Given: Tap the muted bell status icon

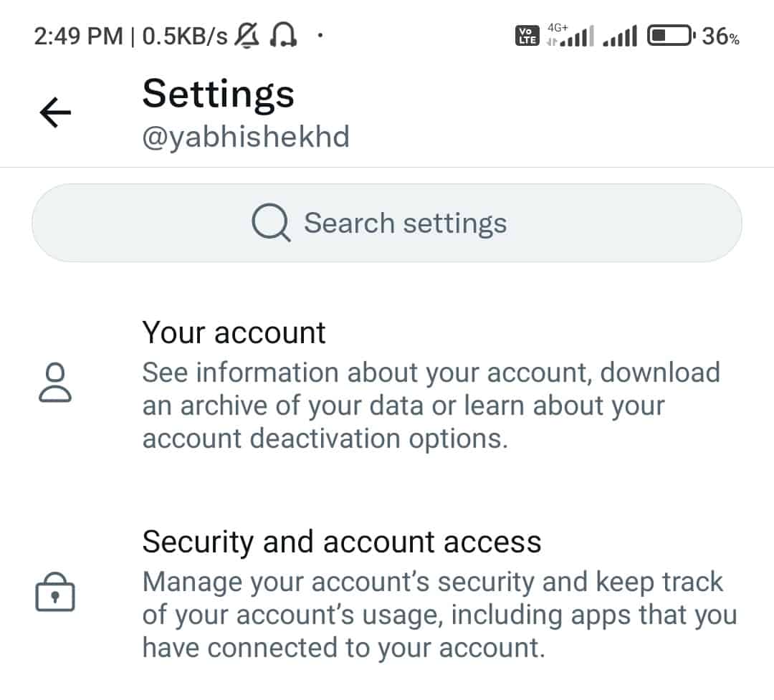Looking at the screenshot, I should [247, 36].
